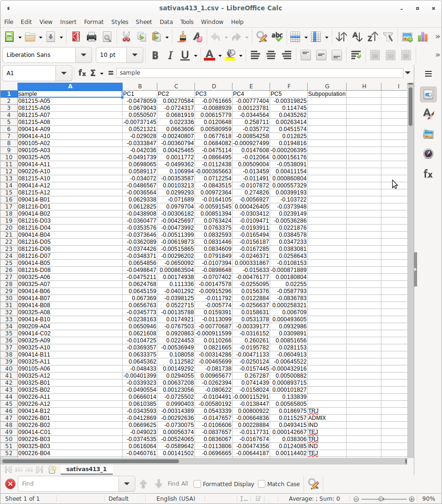
Task: Insert a chart using chart icon
Action: (x=423, y=37)
